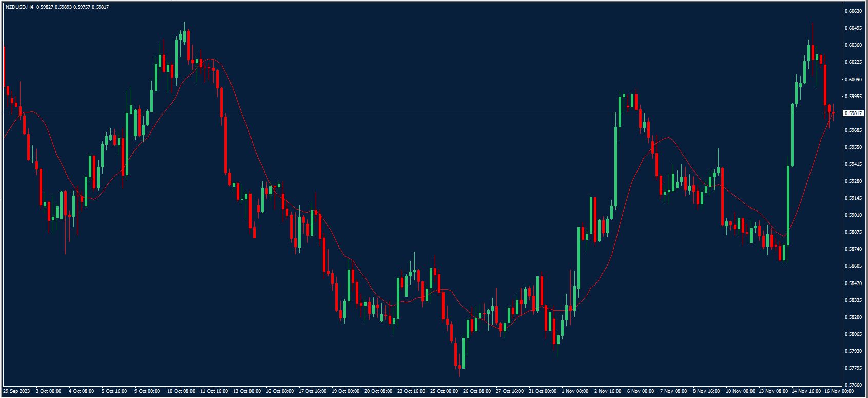Click the 10 Oct 08:00 time label
This screenshot has height=398, width=868.
[181, 391]
